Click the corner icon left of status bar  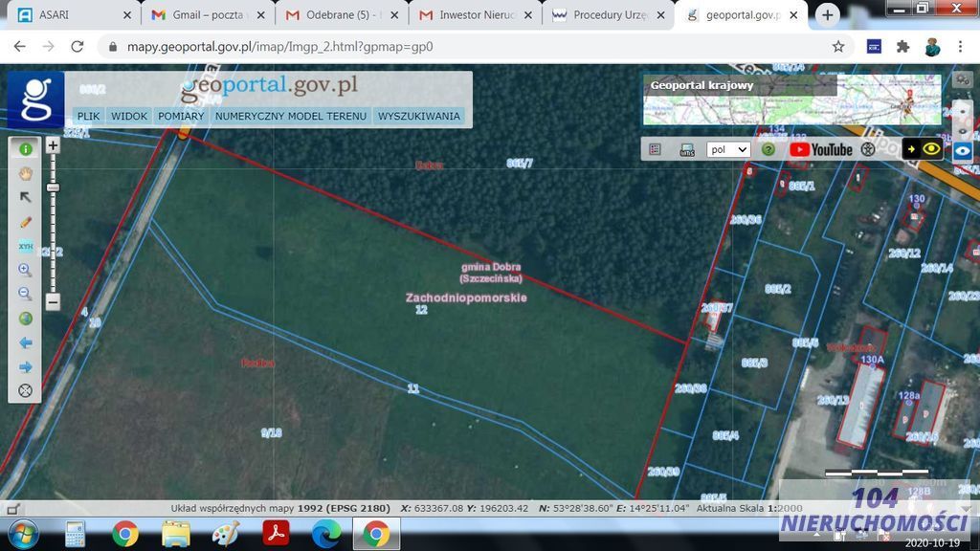tap(12, 509)
